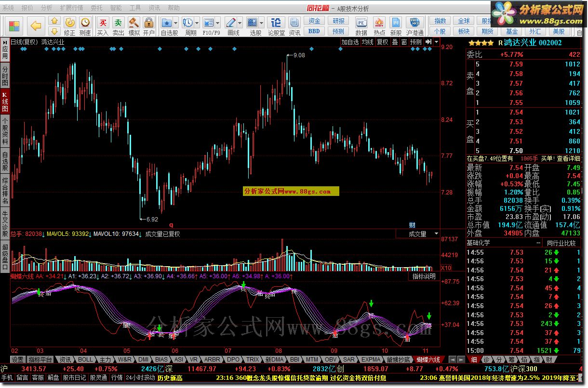Select the EXPMA indicator tab

371,360
